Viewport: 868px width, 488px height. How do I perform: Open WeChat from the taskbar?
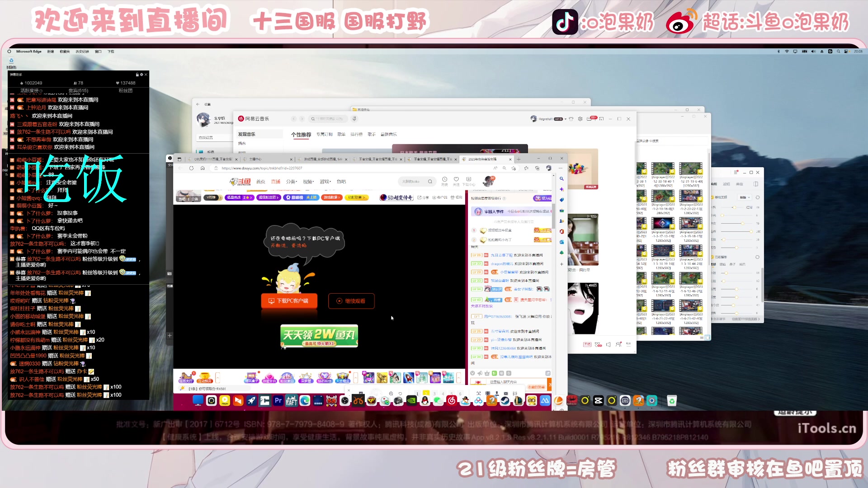pos(438,400)
